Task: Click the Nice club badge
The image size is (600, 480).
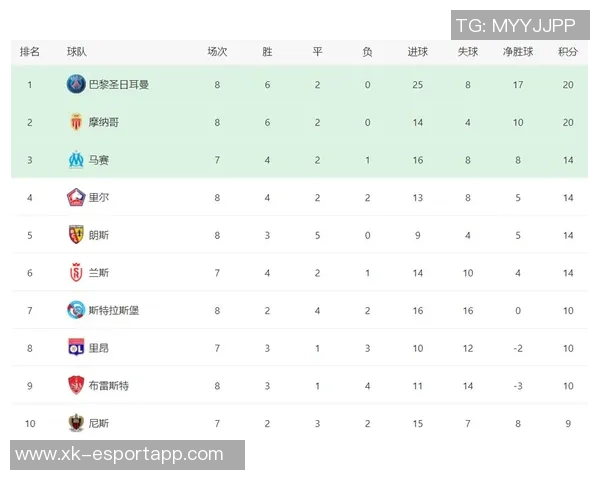Action: pyautogui.click(x=77, y=422)
